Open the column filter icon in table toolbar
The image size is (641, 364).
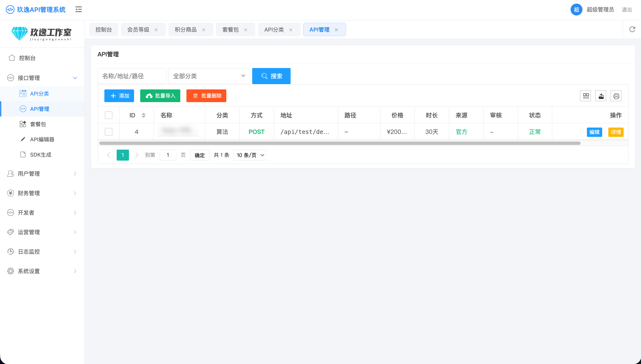585,96
